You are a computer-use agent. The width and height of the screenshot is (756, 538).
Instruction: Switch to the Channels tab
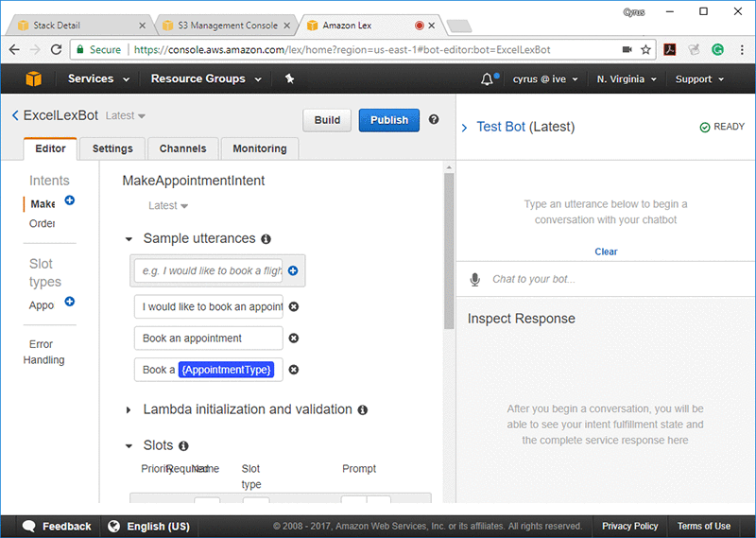pos(182,148)
